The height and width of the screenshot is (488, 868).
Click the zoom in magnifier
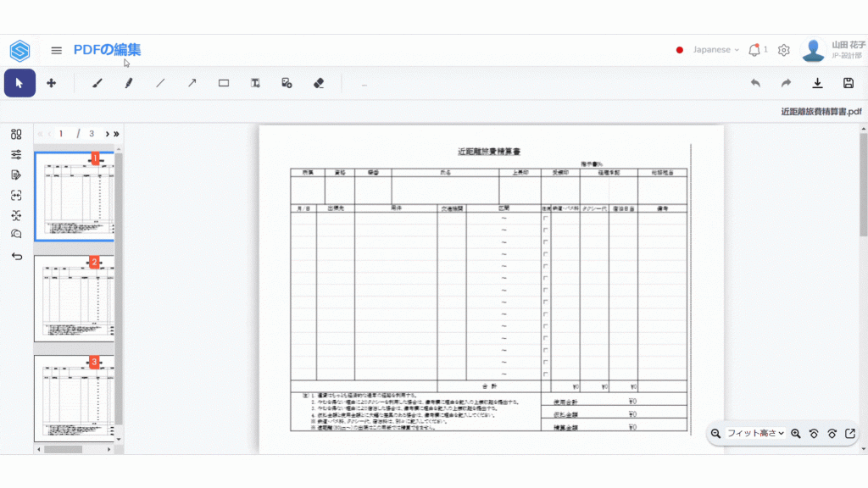click(x=796, y=433)
